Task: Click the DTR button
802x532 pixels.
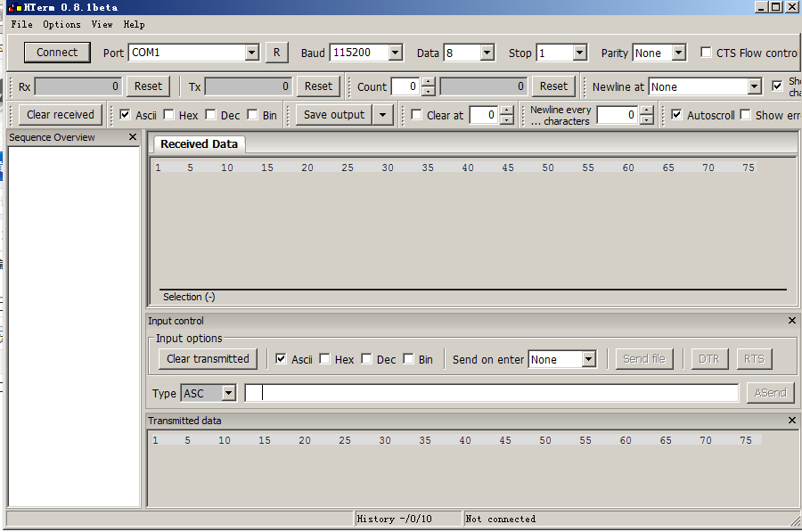Action: (709, 358)
